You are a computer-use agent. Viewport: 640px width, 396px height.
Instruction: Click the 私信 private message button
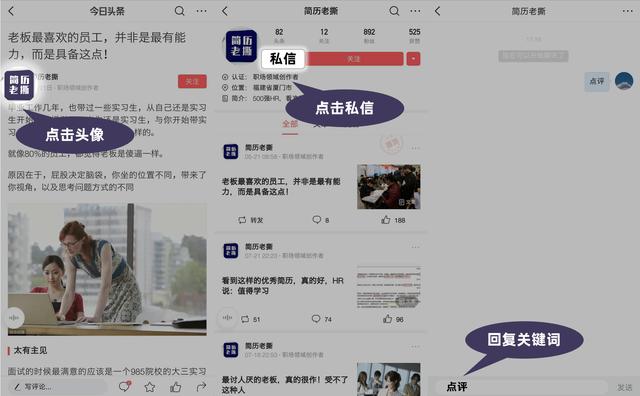(x=283, y=59)
